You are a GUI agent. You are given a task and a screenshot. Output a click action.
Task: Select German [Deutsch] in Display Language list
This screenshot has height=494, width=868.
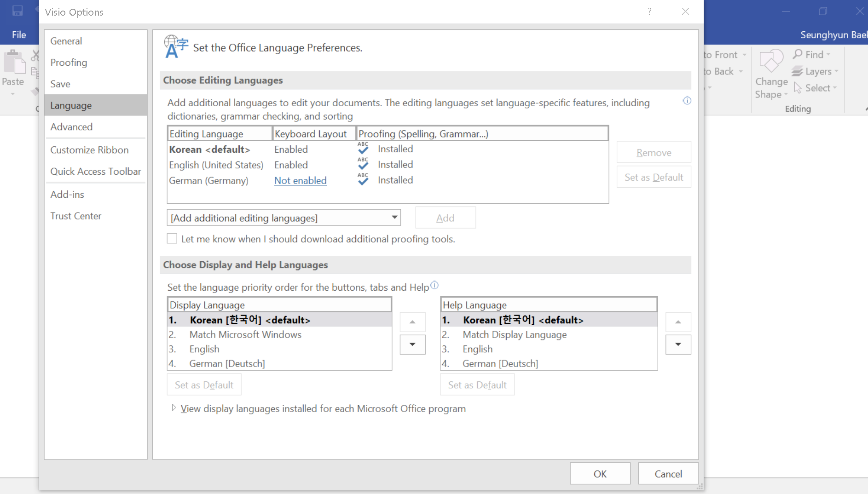[279, 363]
